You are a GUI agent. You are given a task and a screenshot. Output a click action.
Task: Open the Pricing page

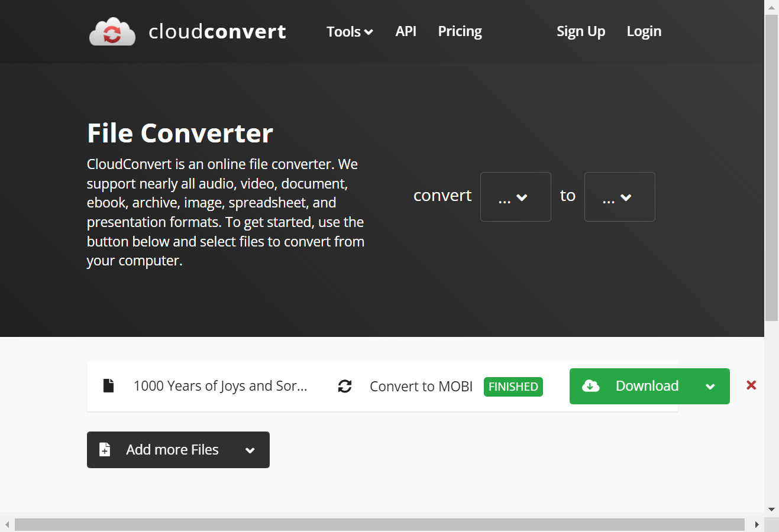pyautogui.click(x=460, y=31)
